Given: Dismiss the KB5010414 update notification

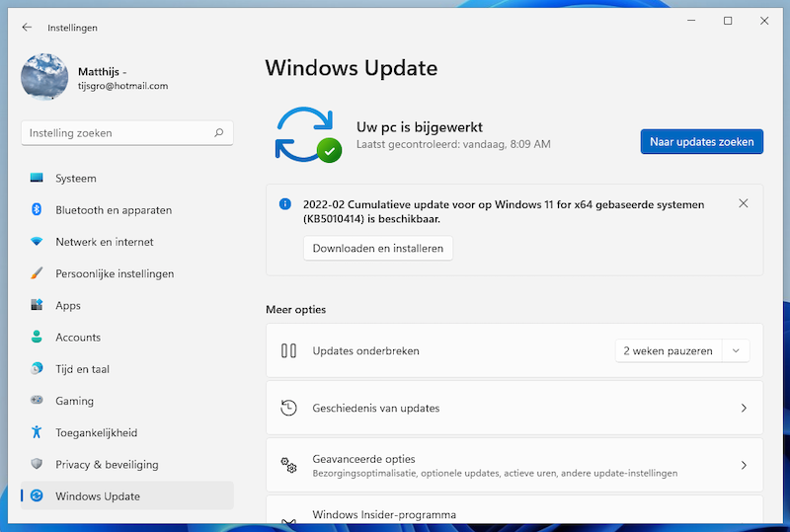Looking at the screenshot, I should 744,203.
